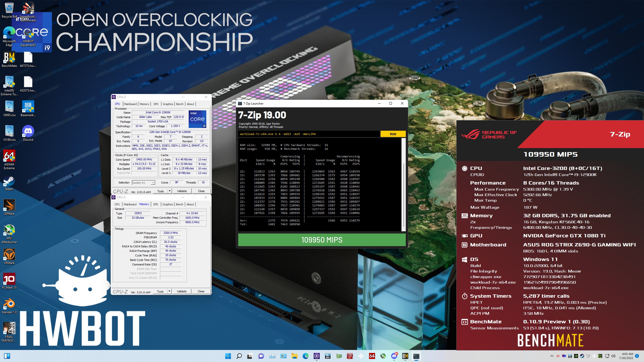Open Graphics tab in lower CPU-Z
The width and height of the screenshot is (644, 362).
(168, 204)
